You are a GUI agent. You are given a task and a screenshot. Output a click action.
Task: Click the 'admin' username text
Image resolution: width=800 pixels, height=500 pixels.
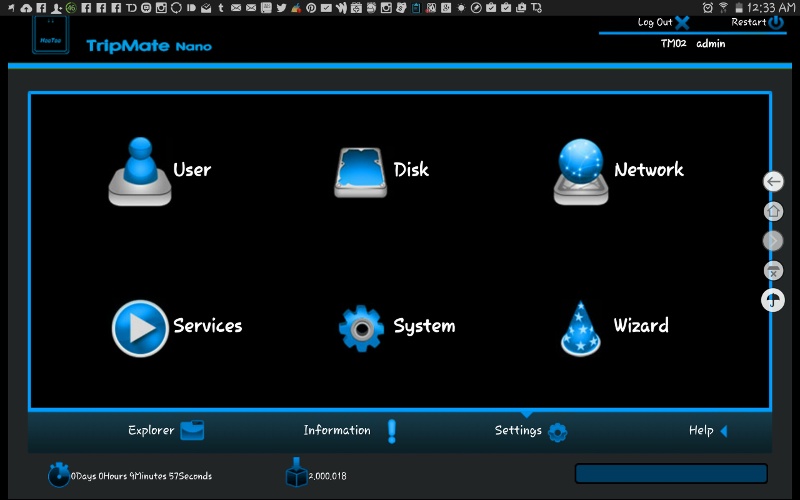click(x=711, y=43)
